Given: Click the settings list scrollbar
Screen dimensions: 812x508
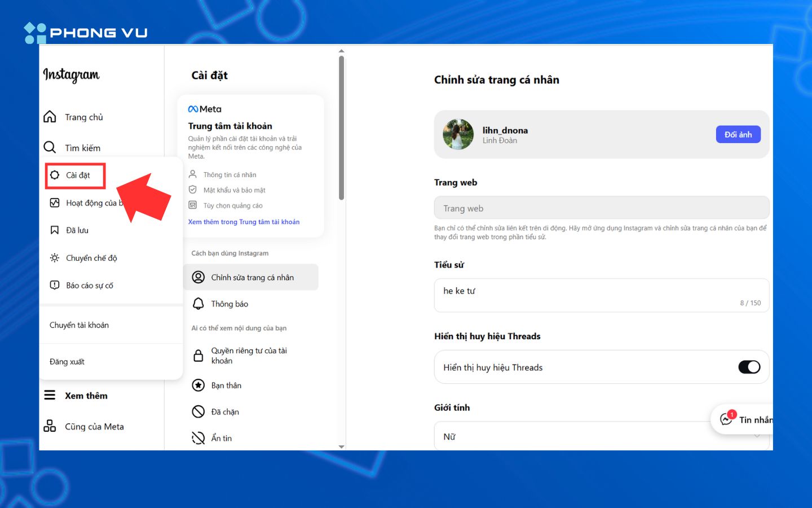Looking at the screenshot, I should pos(341,128).
